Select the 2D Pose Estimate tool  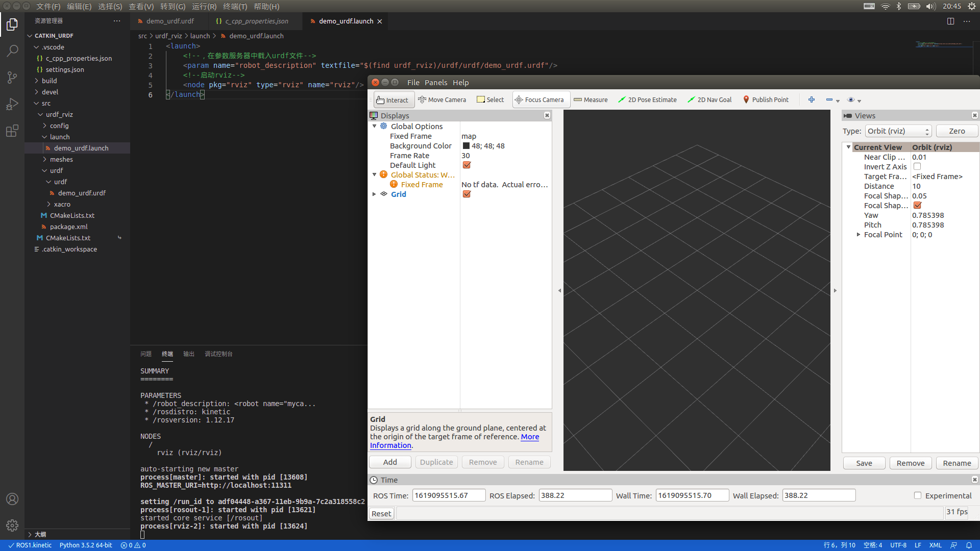647,99
